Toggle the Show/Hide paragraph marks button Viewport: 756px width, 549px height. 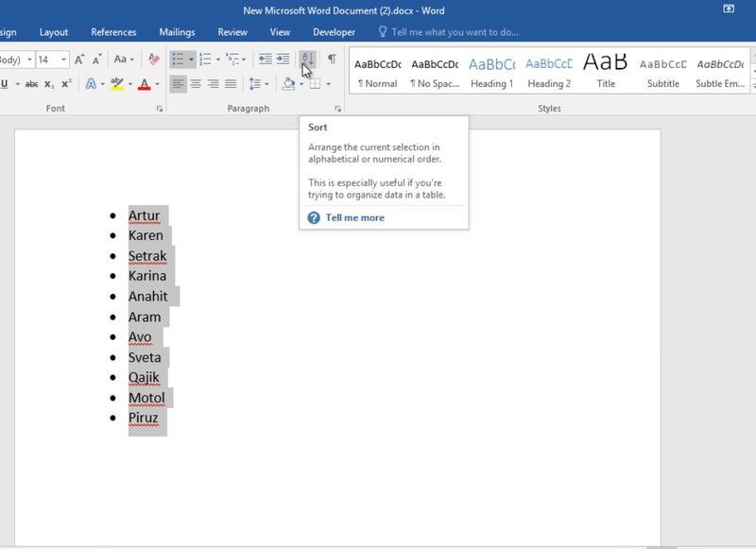point(332,60)
